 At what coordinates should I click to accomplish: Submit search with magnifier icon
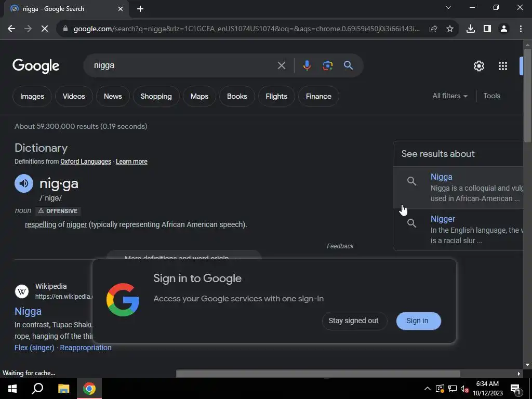click(x=349, y=65)
